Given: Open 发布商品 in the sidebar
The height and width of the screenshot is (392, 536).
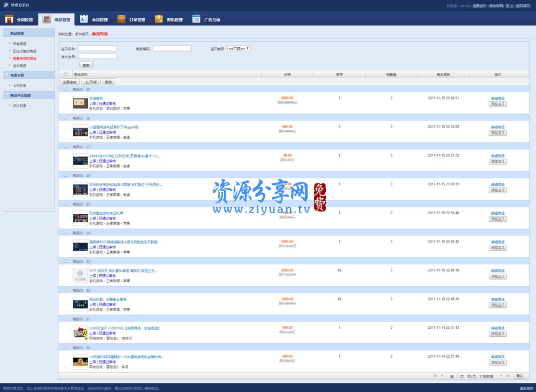Looking at the screenshot, I should 19,65.
